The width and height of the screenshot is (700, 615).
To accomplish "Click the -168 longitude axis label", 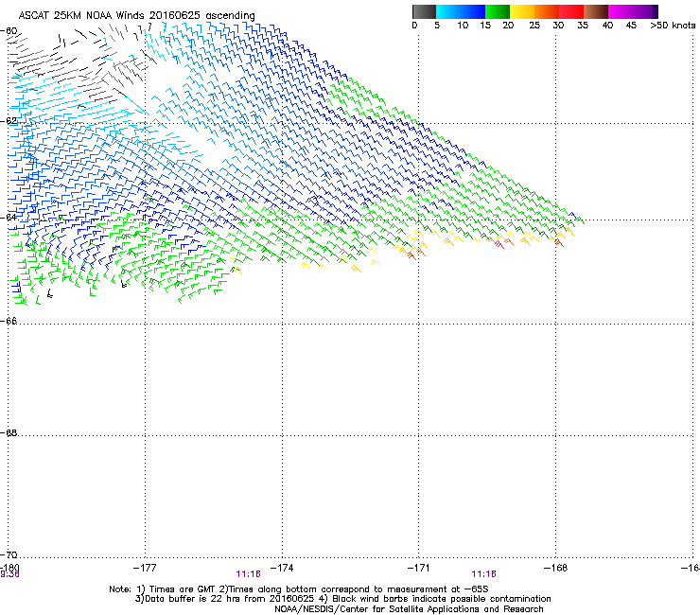I will [556, 568].
